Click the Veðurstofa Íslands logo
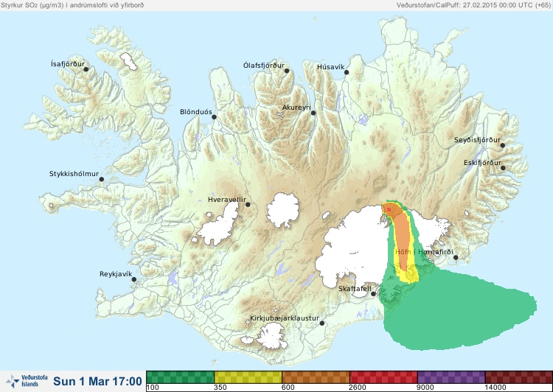 point(27,381)
